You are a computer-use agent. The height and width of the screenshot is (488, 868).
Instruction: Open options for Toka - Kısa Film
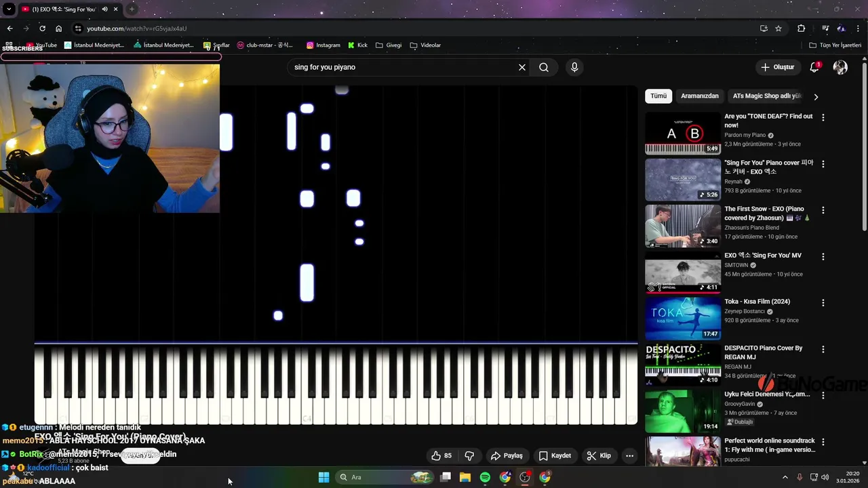823,303
